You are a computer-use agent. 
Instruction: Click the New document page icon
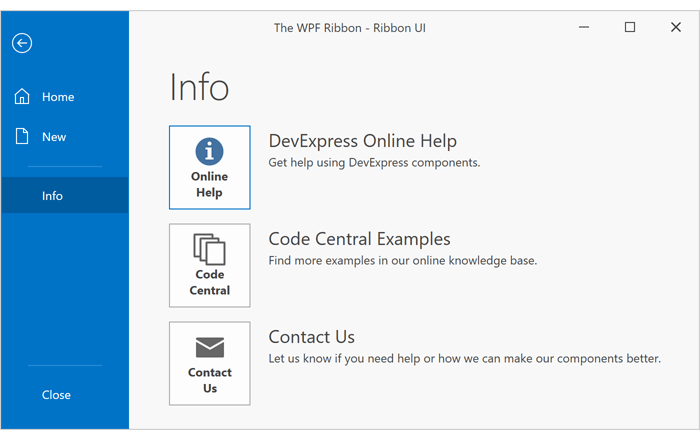pos(22,136)
